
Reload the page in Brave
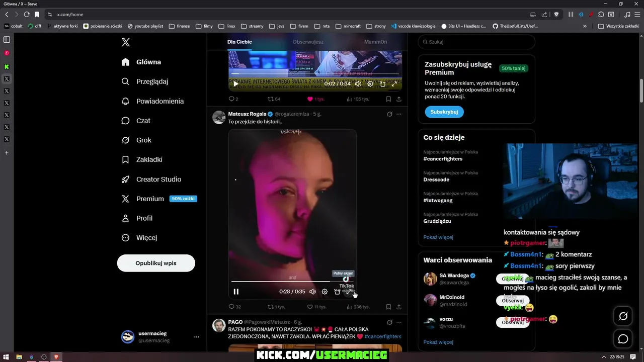pyautogui.click(x=27, y=15)
